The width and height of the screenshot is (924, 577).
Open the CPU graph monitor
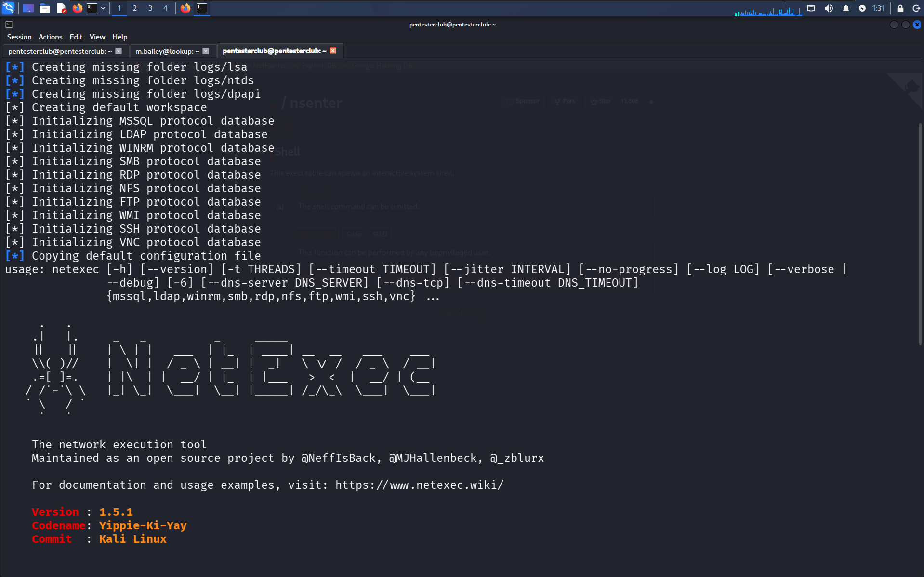point(768,9)
